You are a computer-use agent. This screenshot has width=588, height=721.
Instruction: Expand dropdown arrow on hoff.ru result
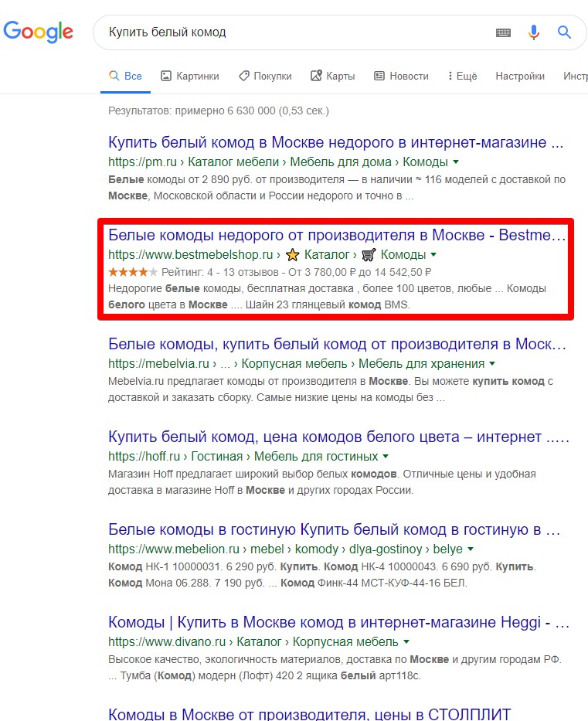(386, 456)
